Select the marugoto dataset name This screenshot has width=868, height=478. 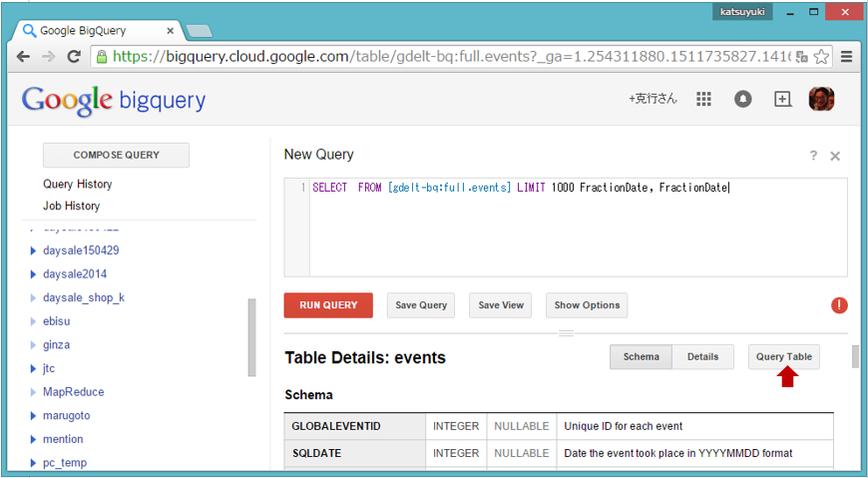67,416
